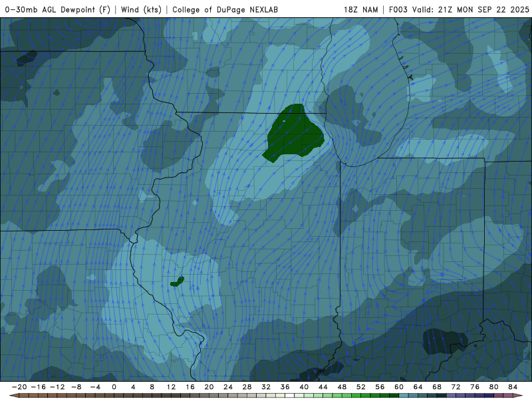532x399 pixels.
Task: Click legend value 28
Action: [247, 387]
